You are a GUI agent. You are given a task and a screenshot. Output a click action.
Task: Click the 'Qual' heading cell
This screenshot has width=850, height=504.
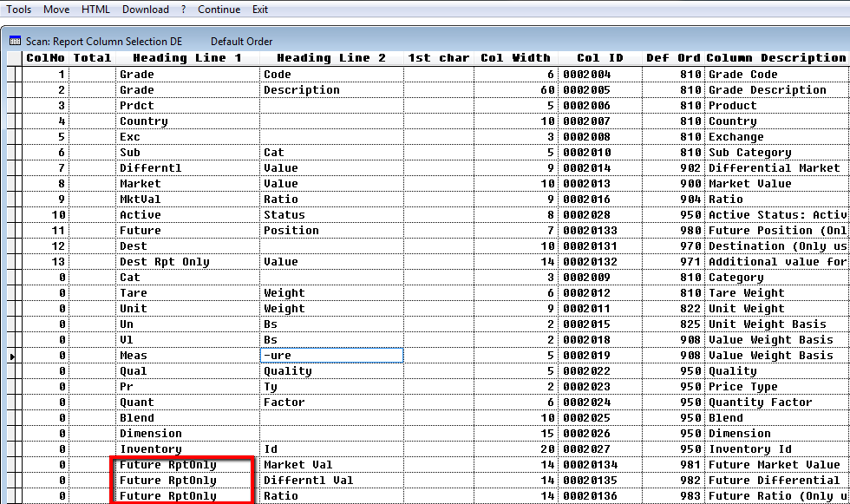coord(187,371)
